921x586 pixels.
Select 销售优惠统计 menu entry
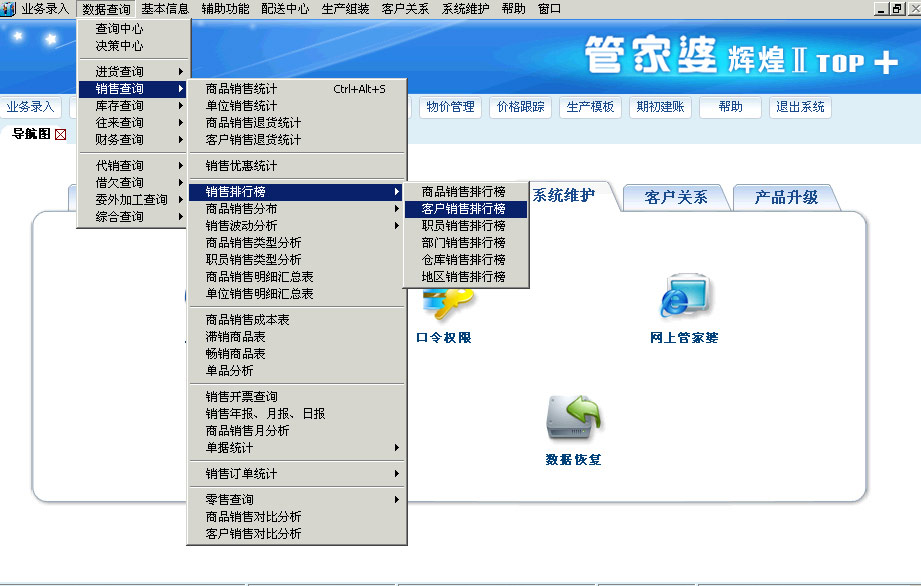[x=297, y=166]
